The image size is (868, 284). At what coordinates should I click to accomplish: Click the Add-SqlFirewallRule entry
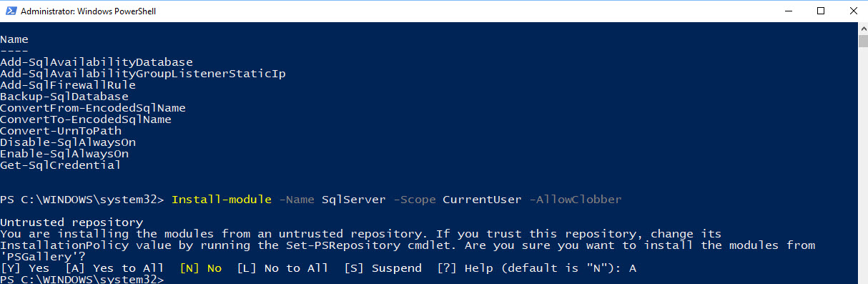point(68,85)
